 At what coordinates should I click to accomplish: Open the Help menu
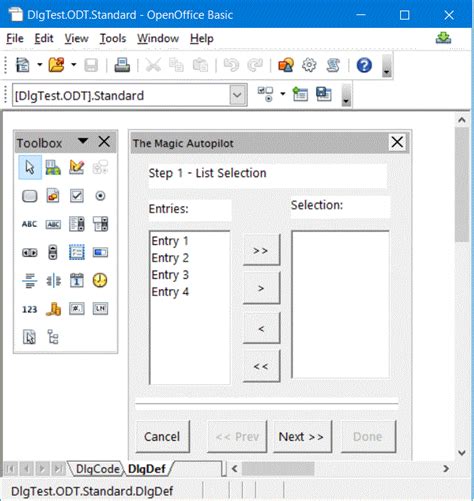[202, 39]
